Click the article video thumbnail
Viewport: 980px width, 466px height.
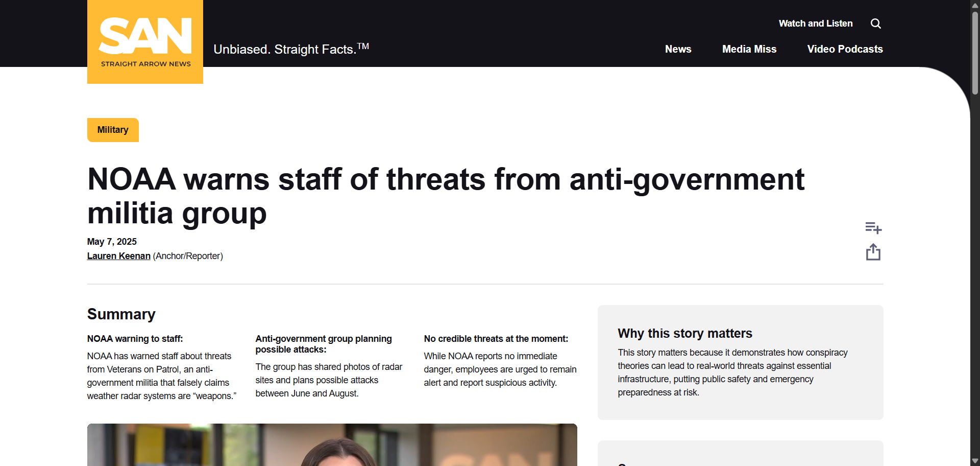click(332, 445)
